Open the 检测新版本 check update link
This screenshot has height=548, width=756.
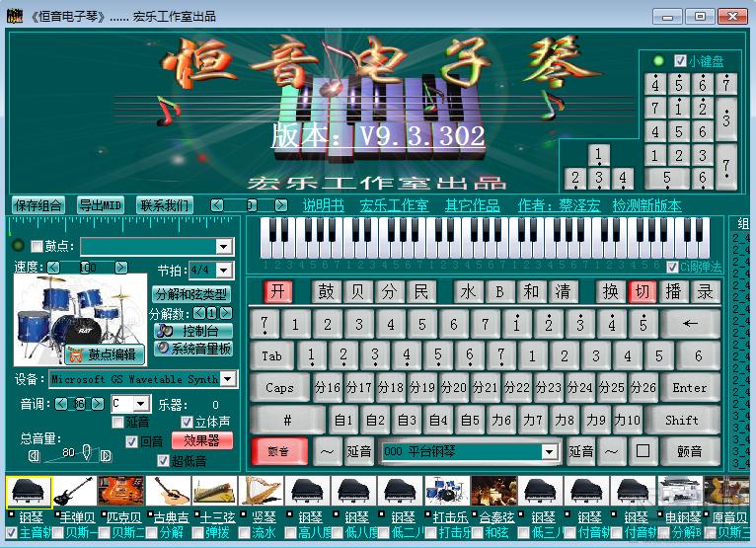point(646,206)
